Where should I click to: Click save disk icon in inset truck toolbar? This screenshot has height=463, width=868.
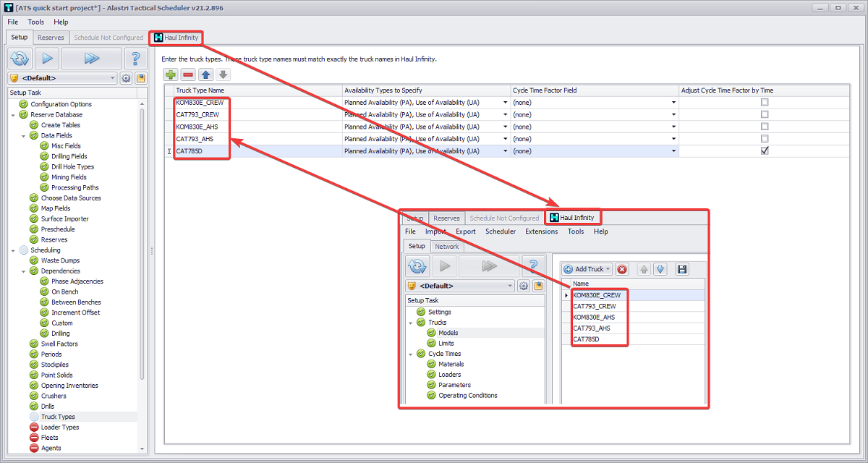pos(681,269)
